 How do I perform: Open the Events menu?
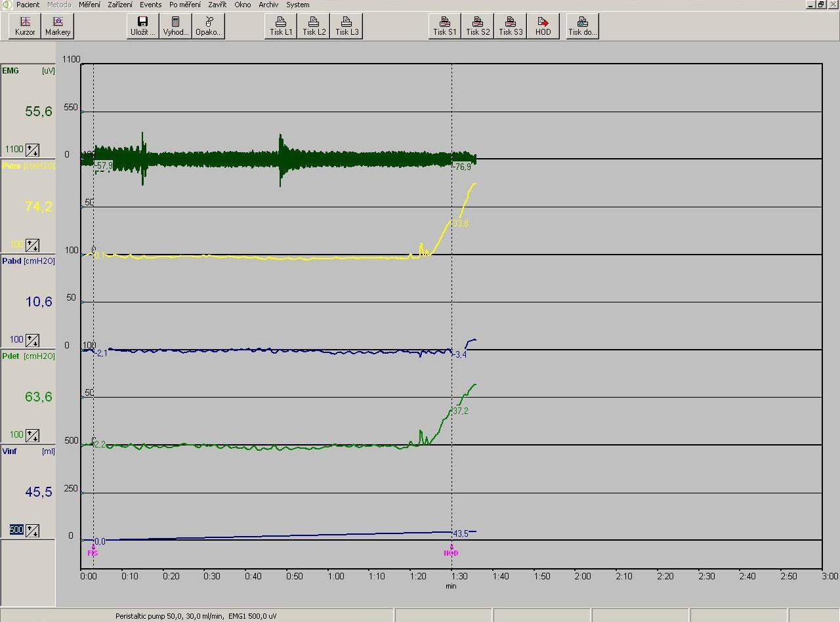pyautogui.click(x=150, y=5)
